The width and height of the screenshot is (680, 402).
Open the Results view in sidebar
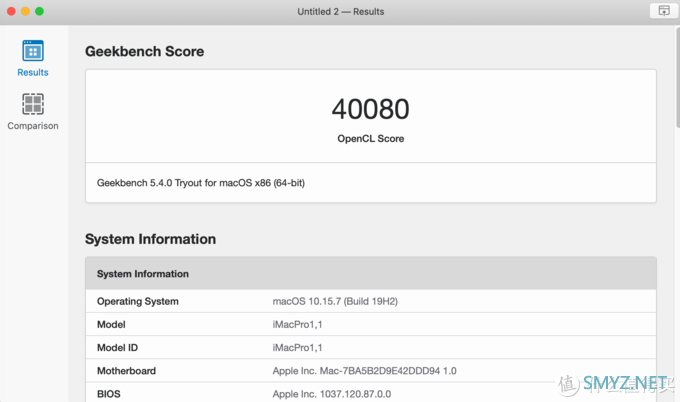[x=33, y=59]
